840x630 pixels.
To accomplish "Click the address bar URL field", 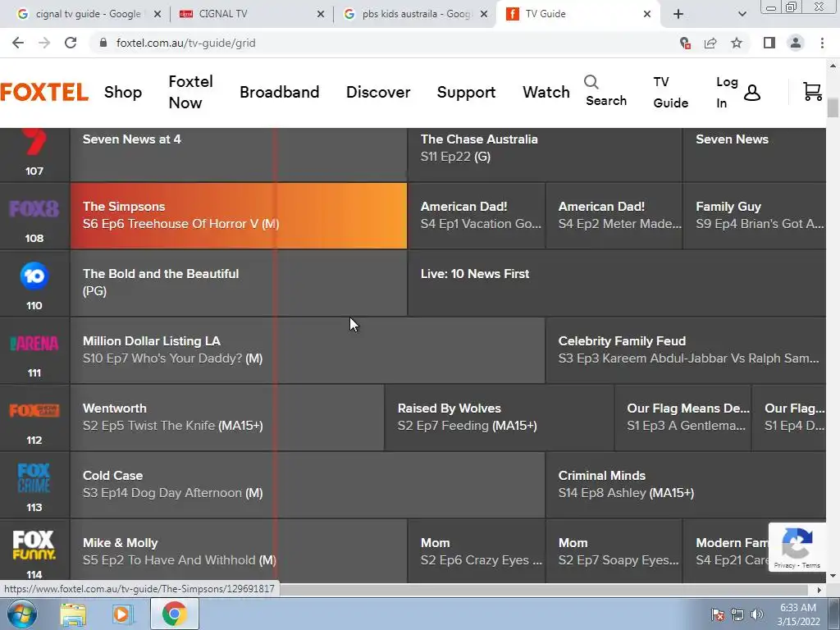I will pos(386,43).
